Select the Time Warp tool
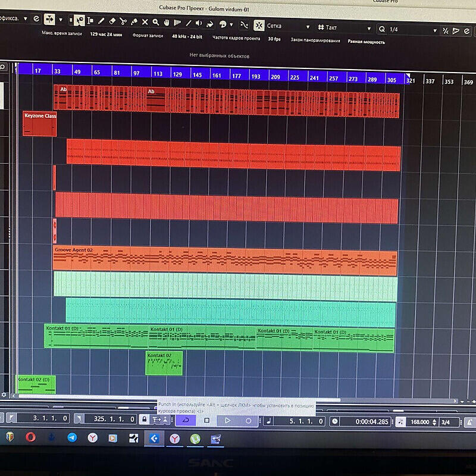This screenshot has height=476, width=476. pos(177,23)
